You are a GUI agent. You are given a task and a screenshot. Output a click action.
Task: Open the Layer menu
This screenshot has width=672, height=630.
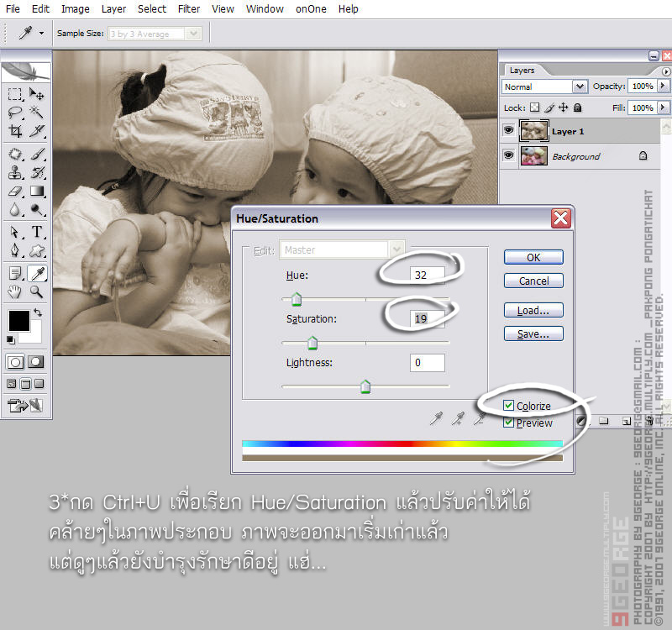113,9
